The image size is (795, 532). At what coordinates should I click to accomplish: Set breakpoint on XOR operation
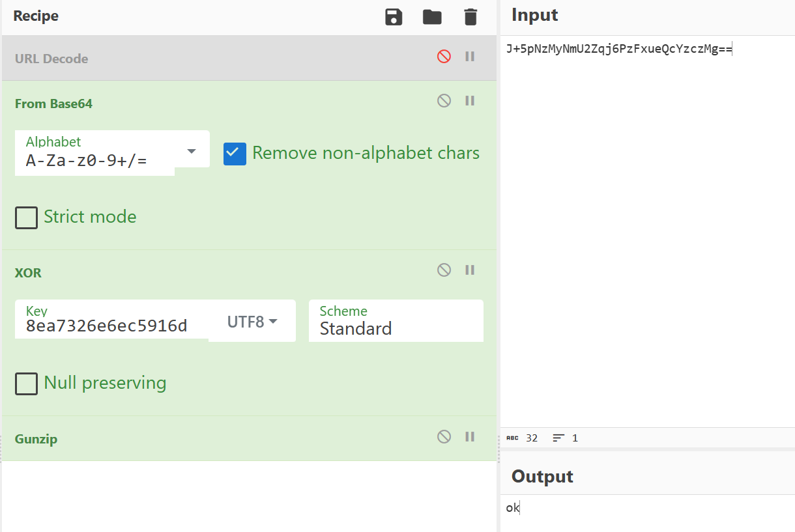470,270
